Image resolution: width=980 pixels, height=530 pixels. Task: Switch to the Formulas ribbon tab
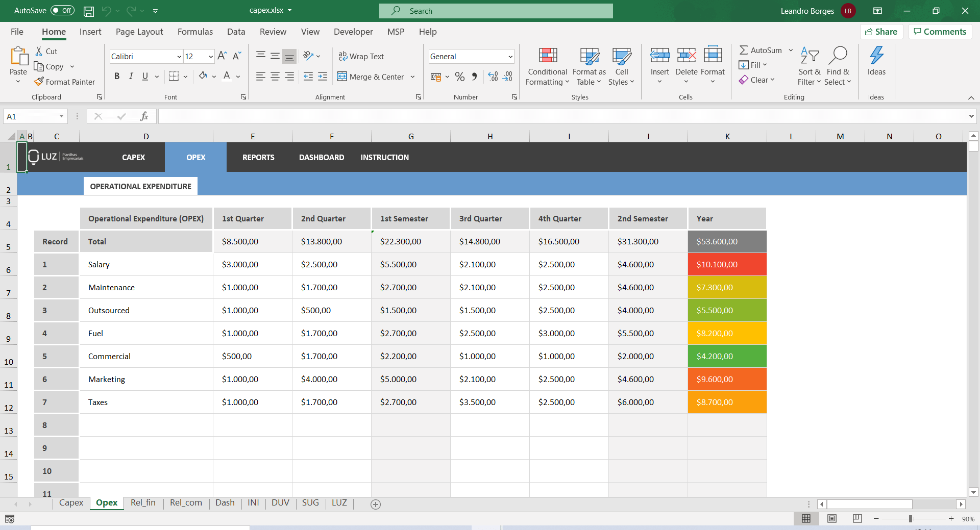pos(194,31)
